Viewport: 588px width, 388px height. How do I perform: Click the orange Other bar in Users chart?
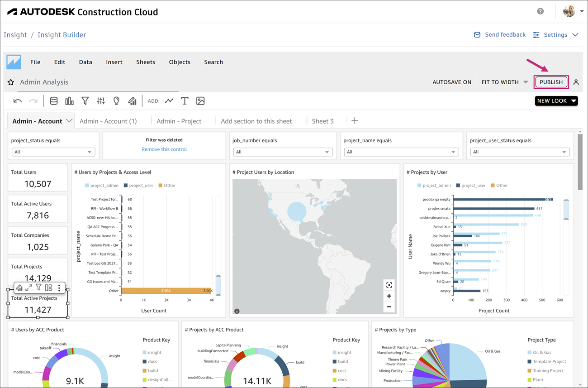(167, 291)
